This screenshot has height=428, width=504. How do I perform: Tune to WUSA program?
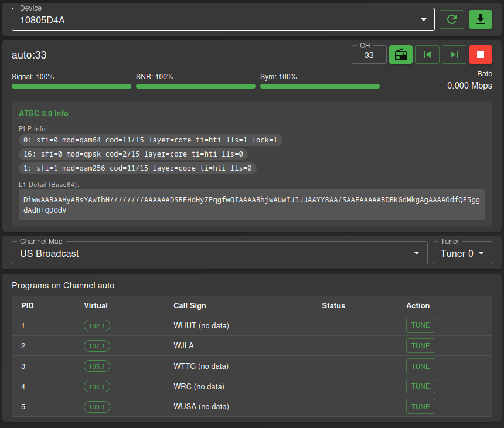[x=420, y=407]
